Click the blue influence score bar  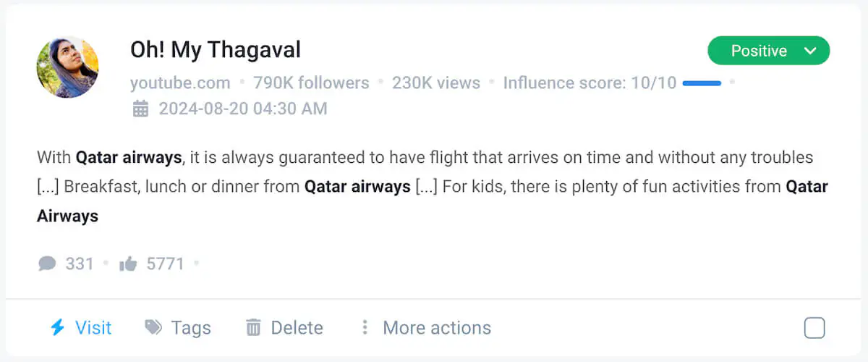(x=702, y=83)
